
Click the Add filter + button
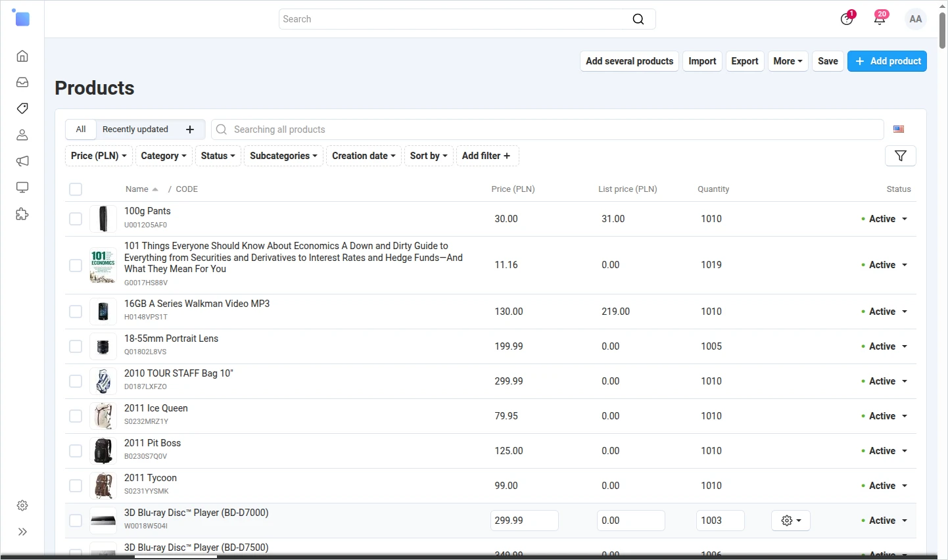[487, 156]
